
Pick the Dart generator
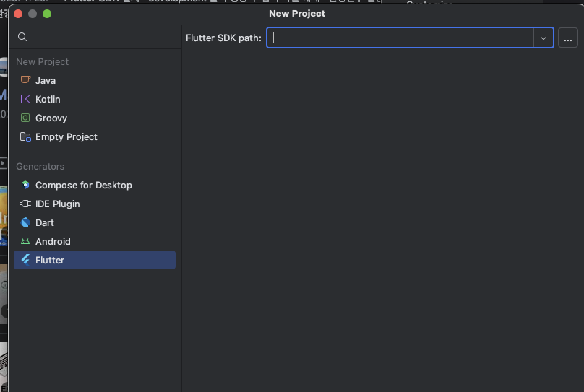pos(95,223)
